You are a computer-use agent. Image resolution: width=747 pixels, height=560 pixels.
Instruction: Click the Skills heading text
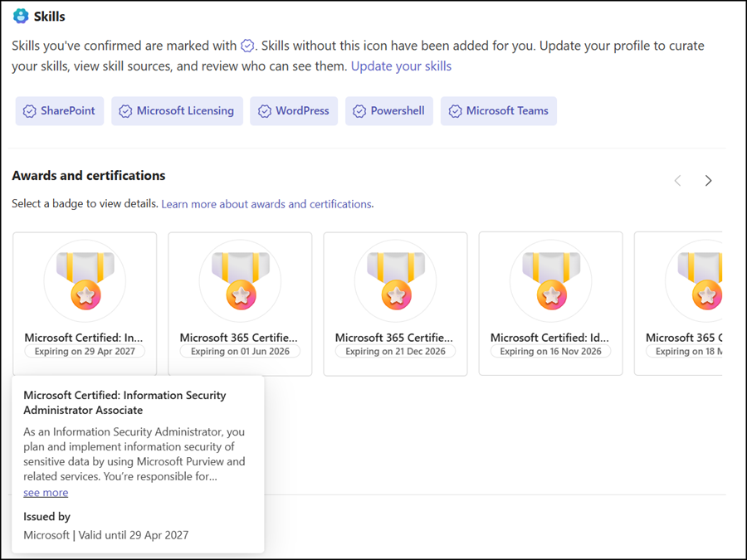coord(50,17)
